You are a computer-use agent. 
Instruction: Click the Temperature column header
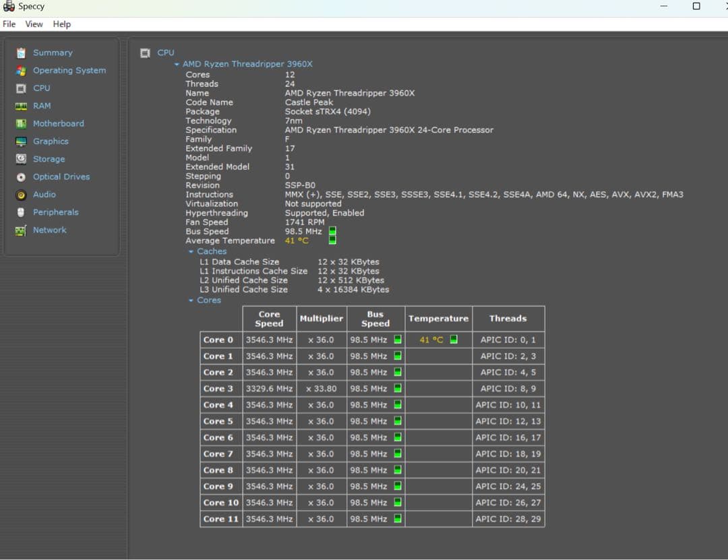click(438, 319)
